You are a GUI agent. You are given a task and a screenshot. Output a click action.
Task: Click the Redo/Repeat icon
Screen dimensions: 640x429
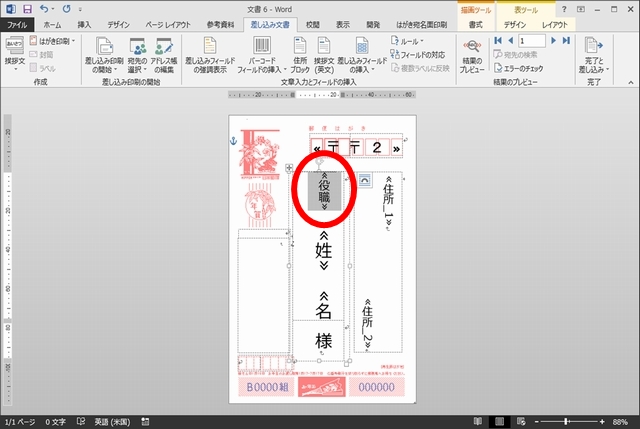[66, 9]
